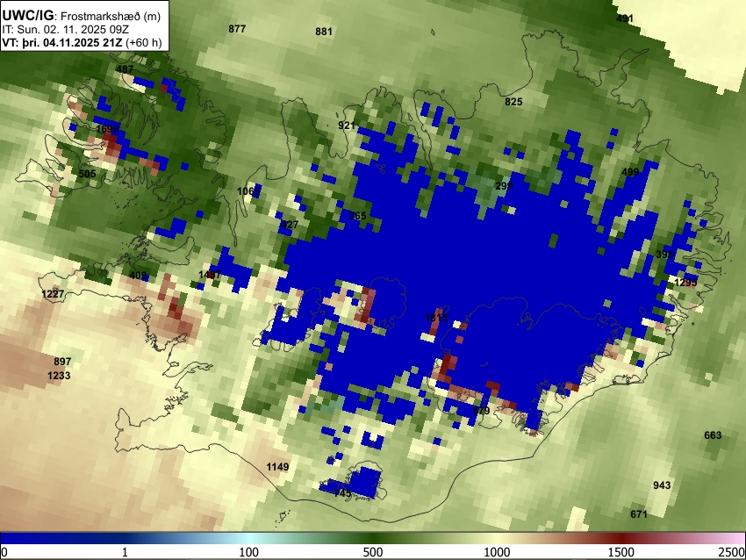Click the legend label 500
746x560 pixels.
(x=372, y=552)
